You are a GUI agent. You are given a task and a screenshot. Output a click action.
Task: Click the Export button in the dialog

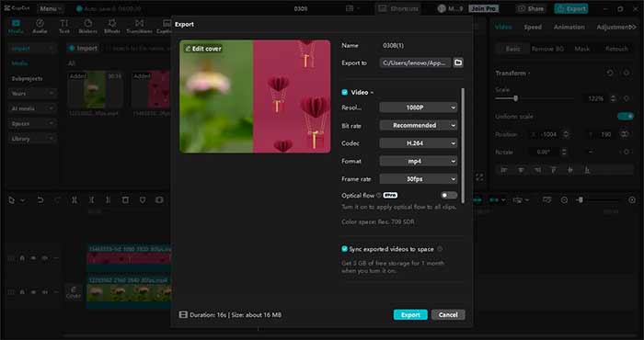click(410, 314)
